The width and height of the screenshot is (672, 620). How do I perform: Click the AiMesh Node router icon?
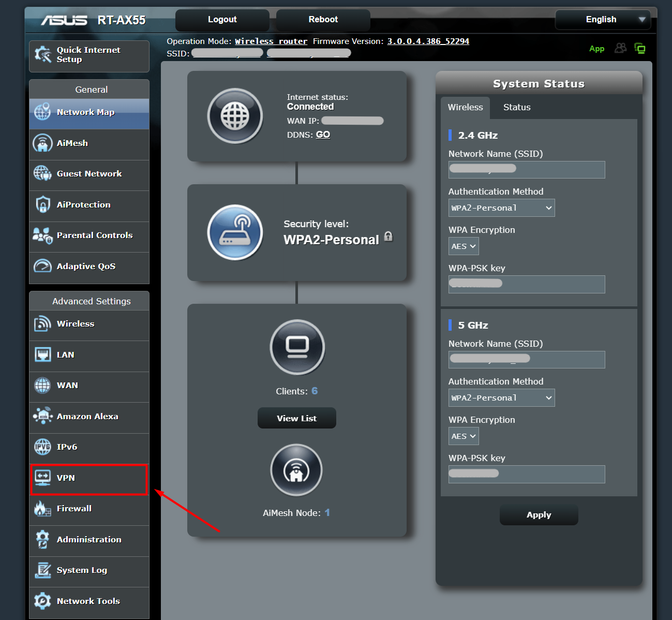pyautogui.click(x=296, y=470)
